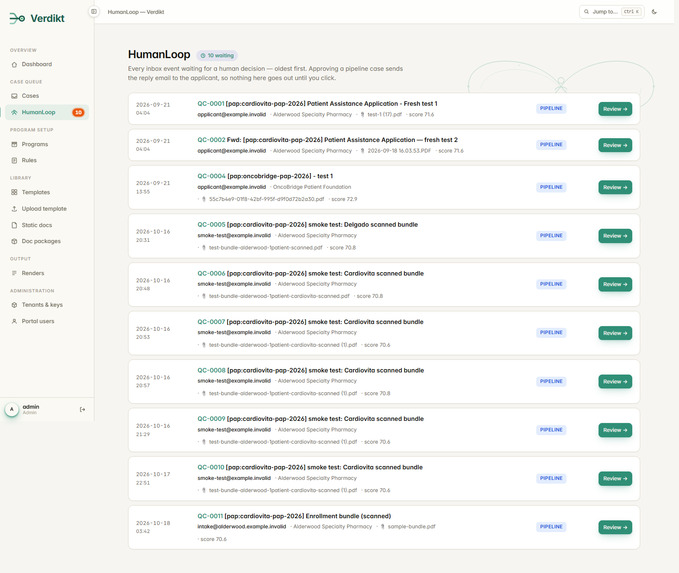Click 'test-bundle-alderwood-1patient-scanned.pdf' filename
679x573 pixels.
[265, 248]
